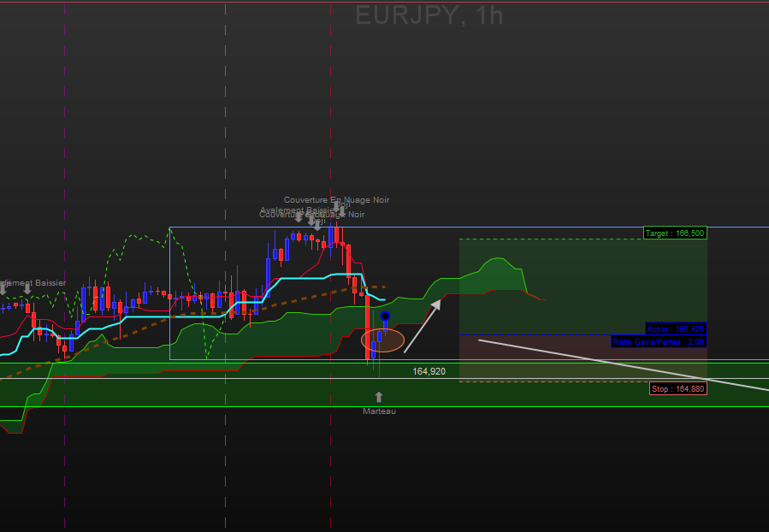
Task: Select the Couverture En Nuage Noir label
Action: pyautogui.click(x=336, y=200)
